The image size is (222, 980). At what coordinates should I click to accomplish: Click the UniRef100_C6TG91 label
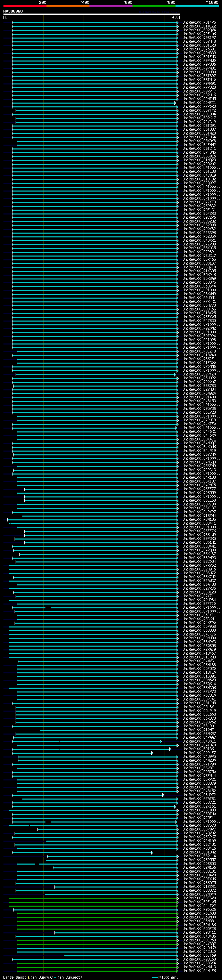[199, 125]
